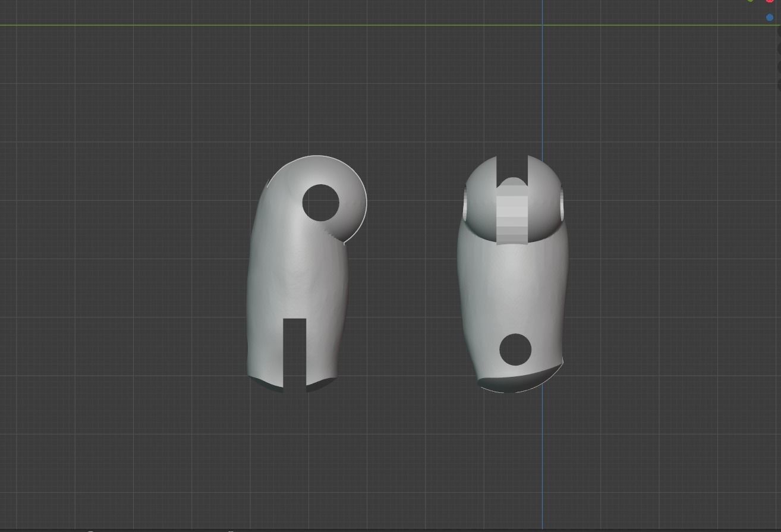Click the blue Z-axis gizmo dot
The image size is (781, 532).
770,18
